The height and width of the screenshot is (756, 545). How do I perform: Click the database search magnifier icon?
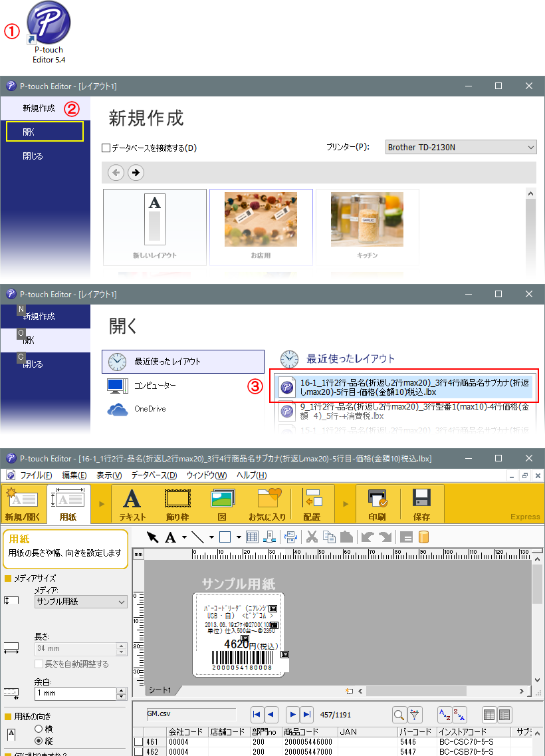tap(399, 715)
